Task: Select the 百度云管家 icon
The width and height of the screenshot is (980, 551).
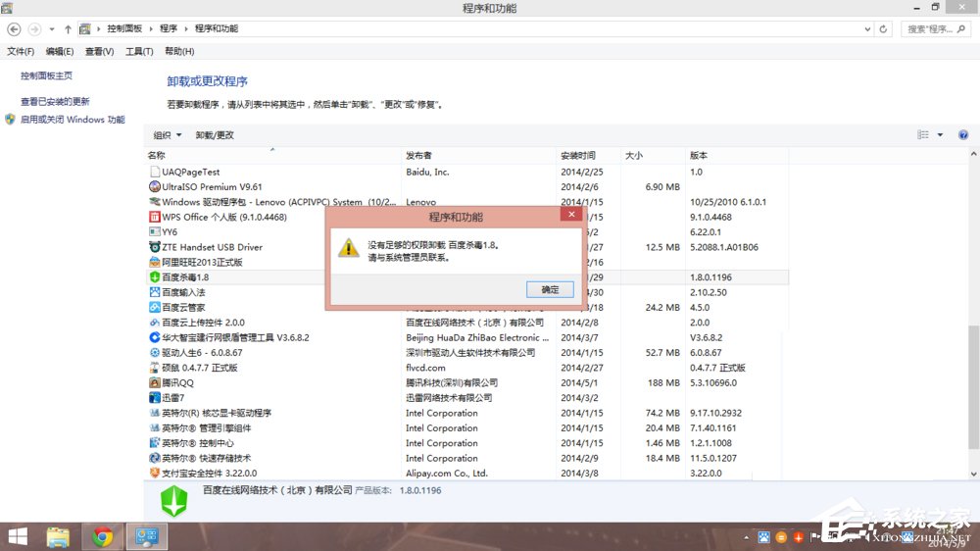Action: pyautogui.click(x=155, y=307)
